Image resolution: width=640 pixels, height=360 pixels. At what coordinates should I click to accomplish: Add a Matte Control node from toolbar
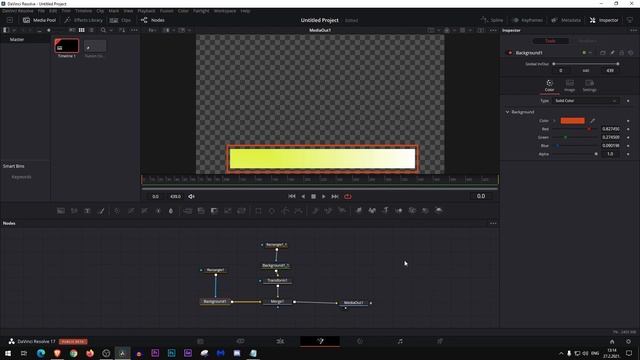[x=214, y=211]
